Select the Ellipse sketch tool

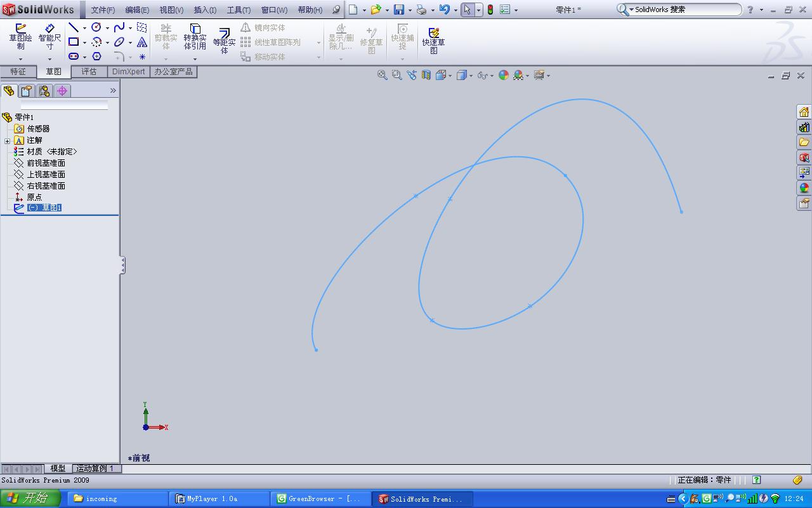click(119, 42)
